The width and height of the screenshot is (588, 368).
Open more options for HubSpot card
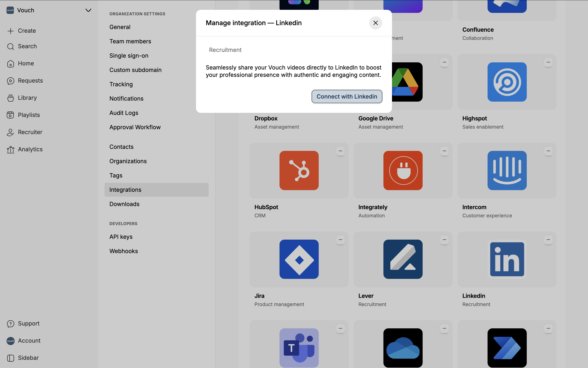click(x=340, y=151)
